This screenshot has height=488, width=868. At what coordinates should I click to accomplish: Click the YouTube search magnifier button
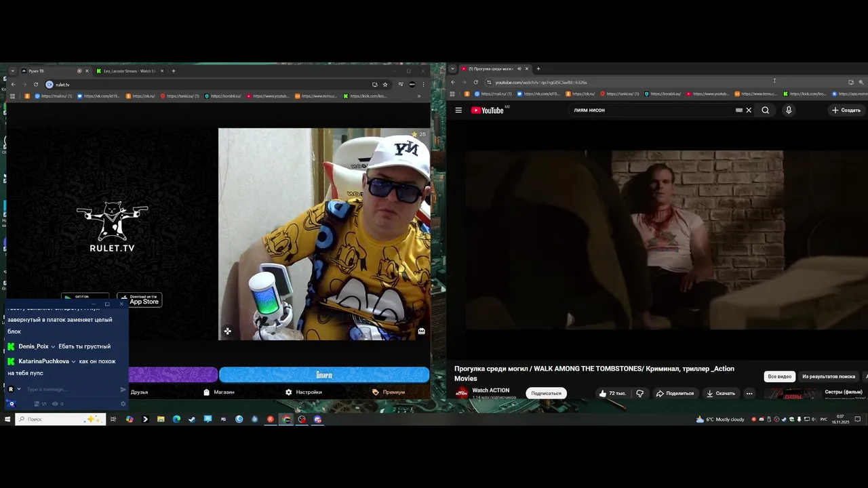(766, 110)
